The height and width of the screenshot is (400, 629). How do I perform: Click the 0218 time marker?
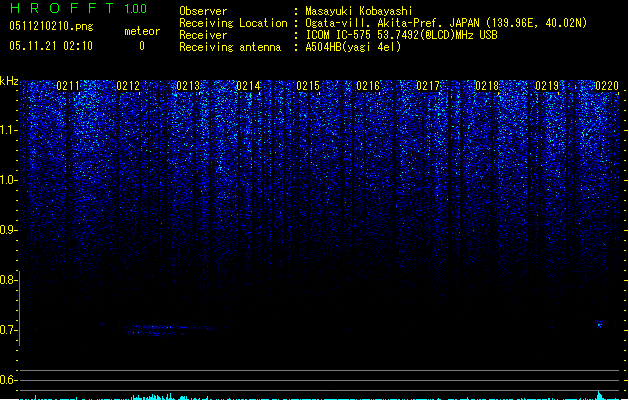point(487,86)
